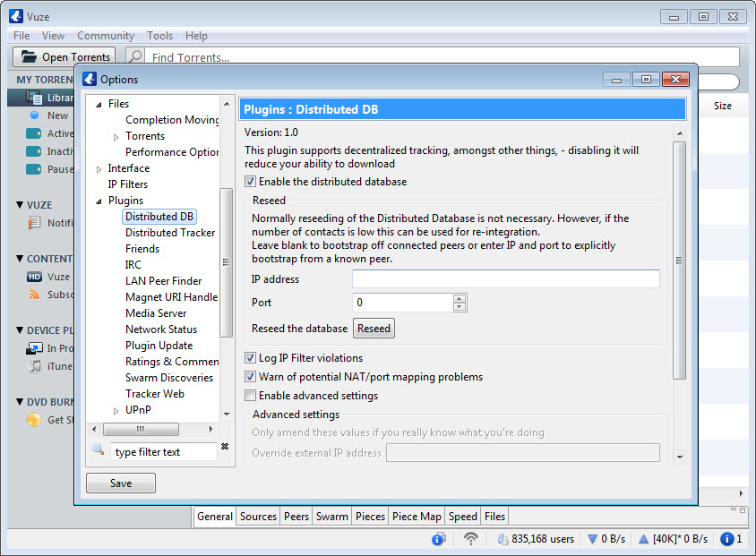Click the Open Torrents button

(64, 56)
